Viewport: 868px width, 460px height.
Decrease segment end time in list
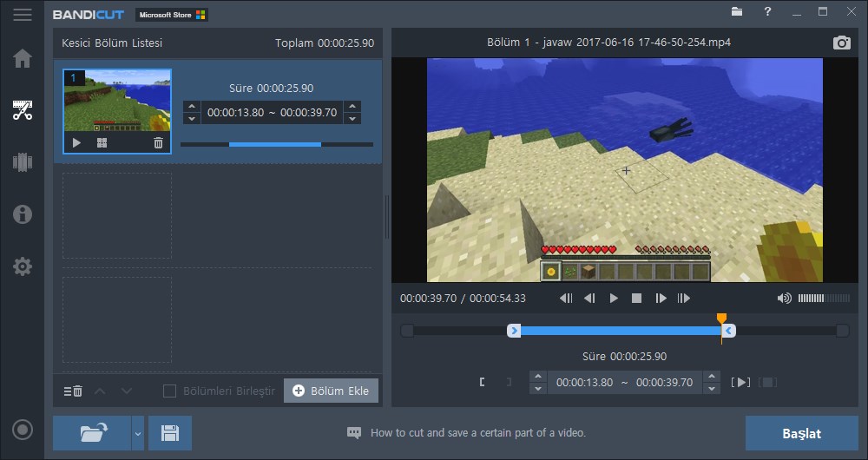(352, 118)
